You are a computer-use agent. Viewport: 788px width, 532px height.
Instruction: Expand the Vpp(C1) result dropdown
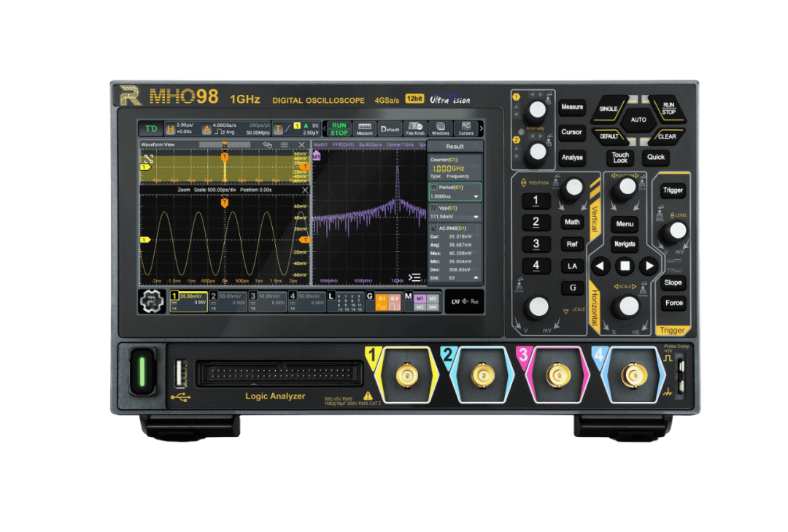(476, 217)
